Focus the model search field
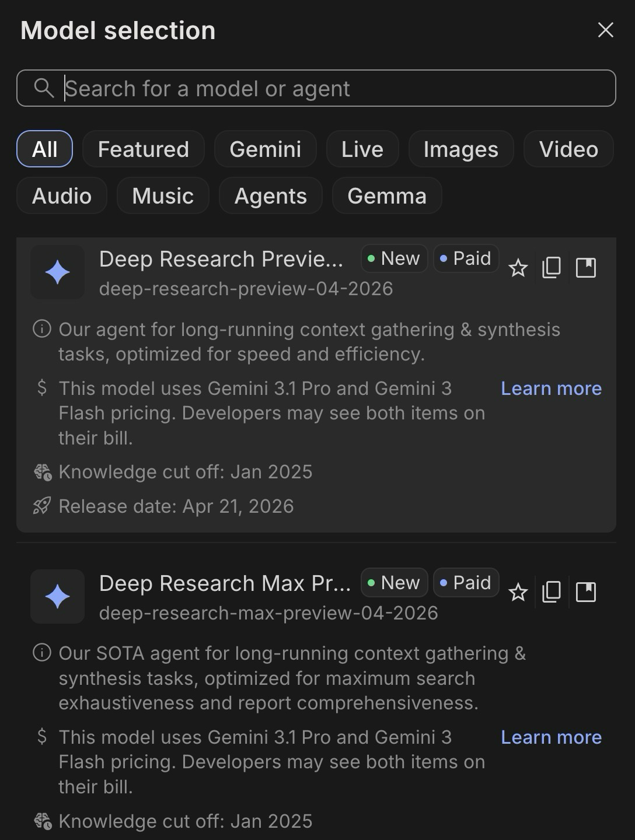The width and height of the screenshot is (635, 840). (x=316, y=88)
